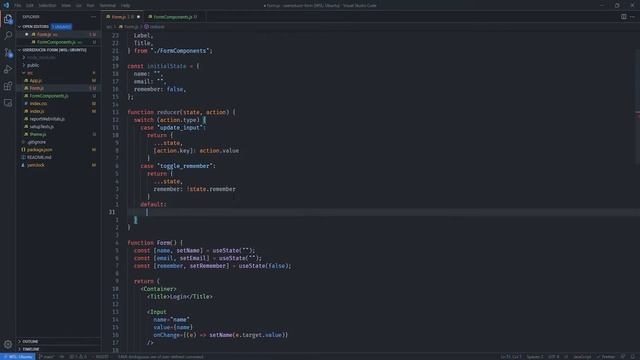Screen dimensions: 640x360
Task: Open the editor More Actions ellipsis
Action: [633, 17]
